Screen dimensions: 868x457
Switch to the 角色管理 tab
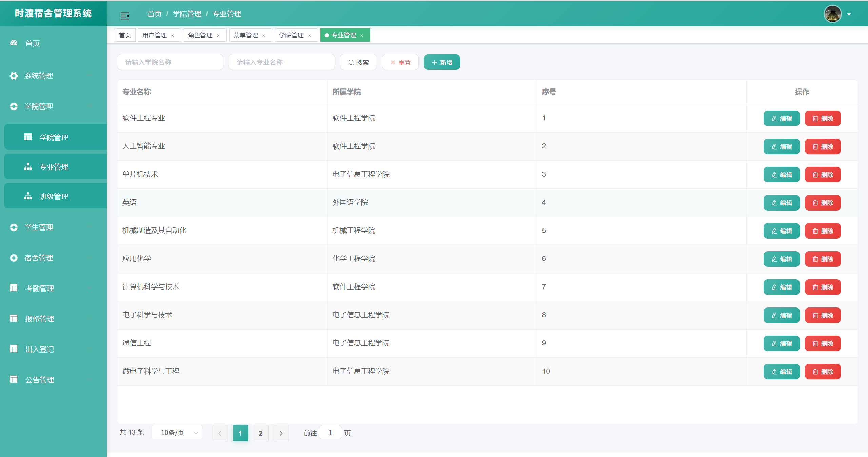point(200,35)
